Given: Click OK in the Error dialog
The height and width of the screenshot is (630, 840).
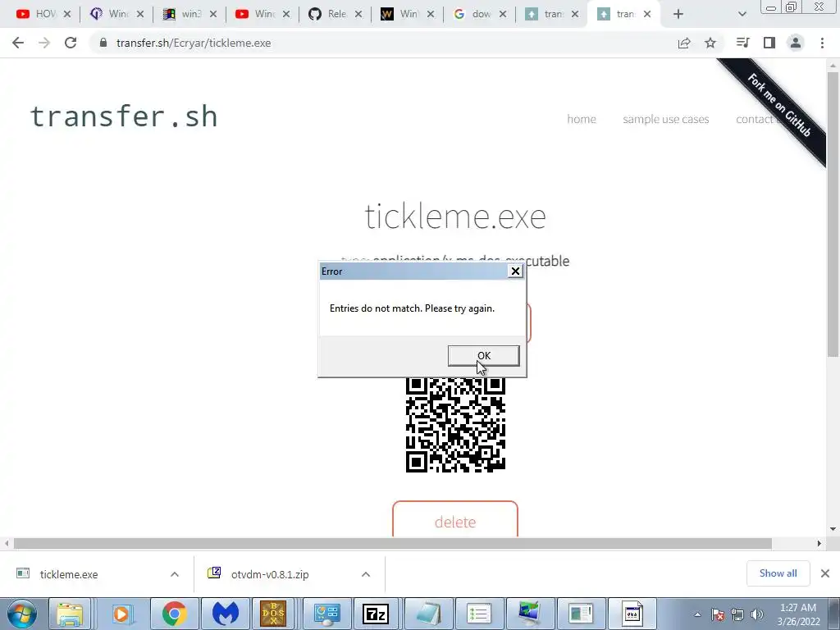Looking at the screenshot, I should pyautogui.click(x=483, y=356).
